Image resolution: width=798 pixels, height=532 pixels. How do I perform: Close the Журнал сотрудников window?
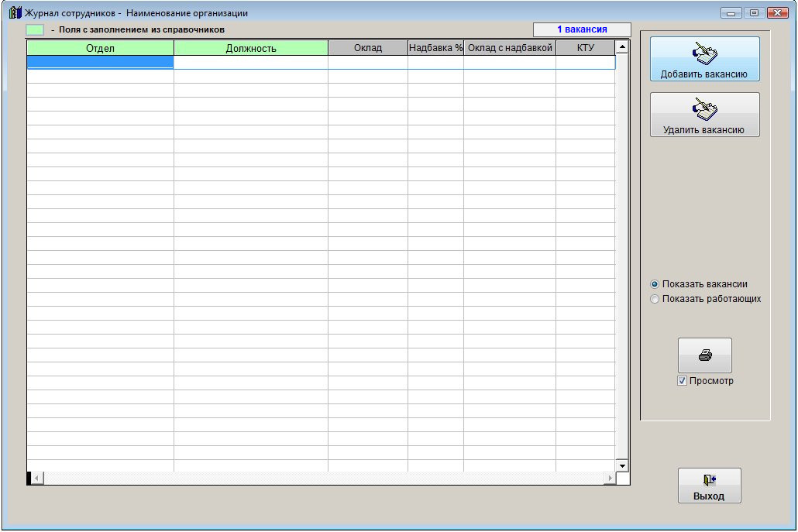(778, 12)
